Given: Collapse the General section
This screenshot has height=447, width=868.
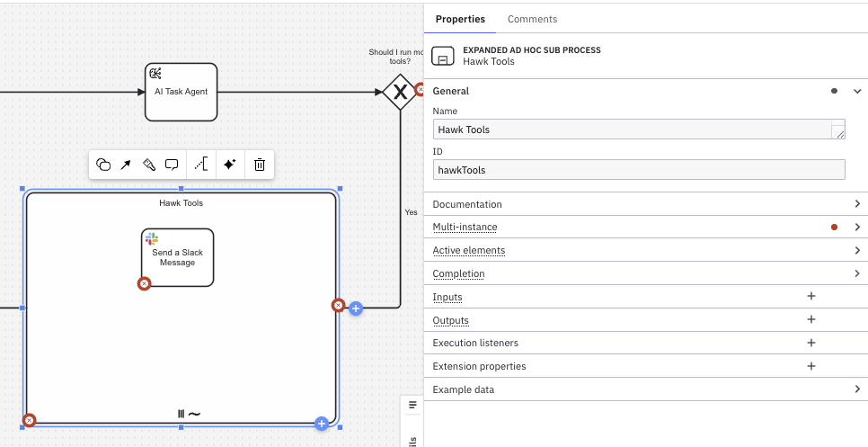Looking at the screenshot, I should point(857,91).
